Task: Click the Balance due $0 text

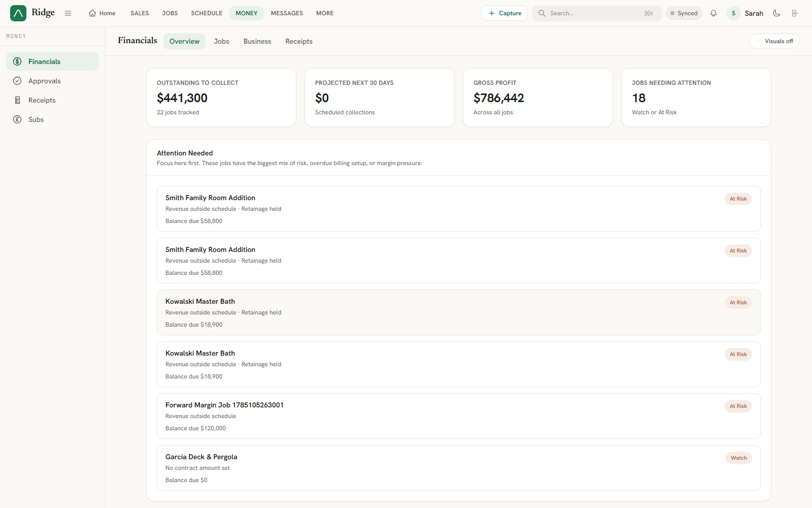Action: click(186, 480)
